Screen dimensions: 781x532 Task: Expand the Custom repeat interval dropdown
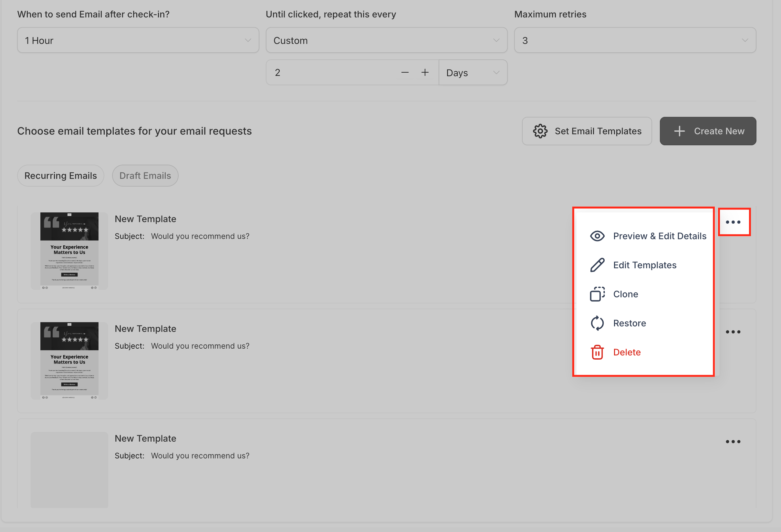point(386,40)
